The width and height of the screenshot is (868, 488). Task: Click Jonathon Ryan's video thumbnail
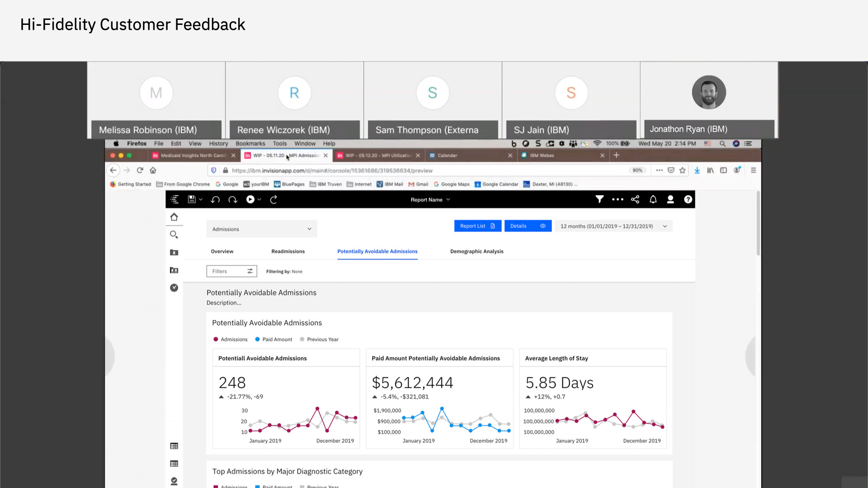(x=709, y=100)
